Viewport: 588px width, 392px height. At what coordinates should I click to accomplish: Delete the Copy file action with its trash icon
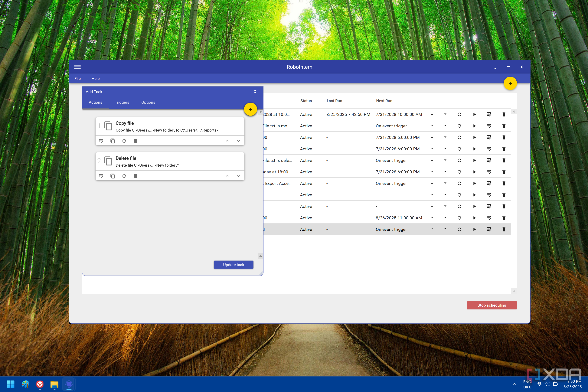(136, 141)
